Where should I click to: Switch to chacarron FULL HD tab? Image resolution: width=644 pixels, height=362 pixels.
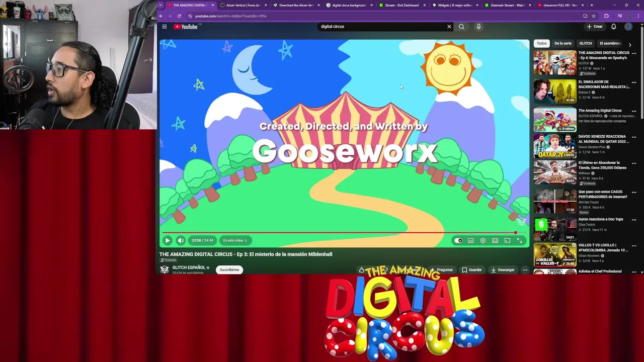point(560,5)
